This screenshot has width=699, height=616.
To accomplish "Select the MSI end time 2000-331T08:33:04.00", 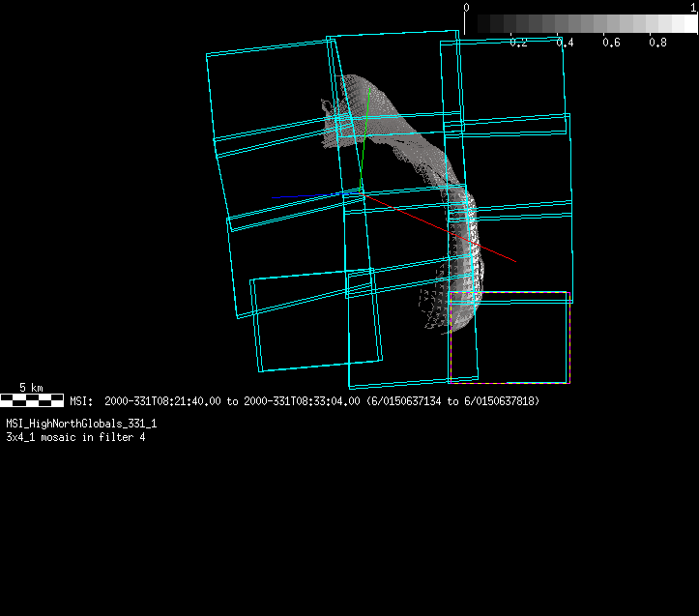I will (302, 400).
